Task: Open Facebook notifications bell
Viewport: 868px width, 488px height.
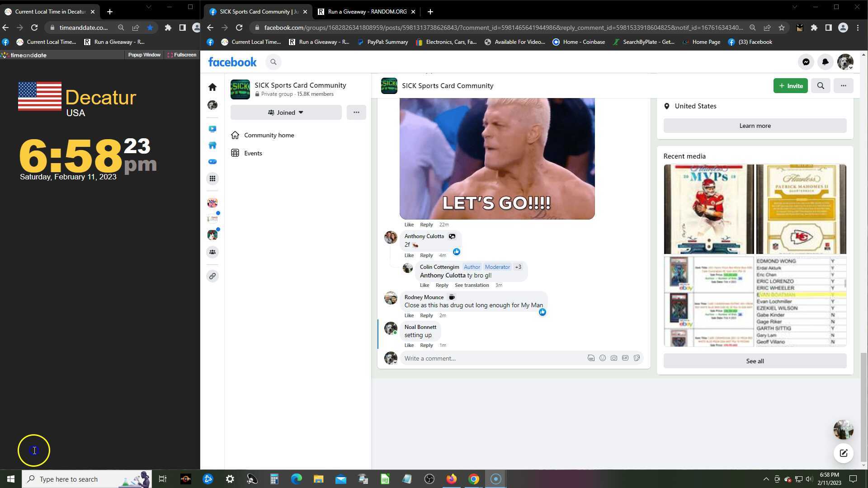Action: point(825,62)
